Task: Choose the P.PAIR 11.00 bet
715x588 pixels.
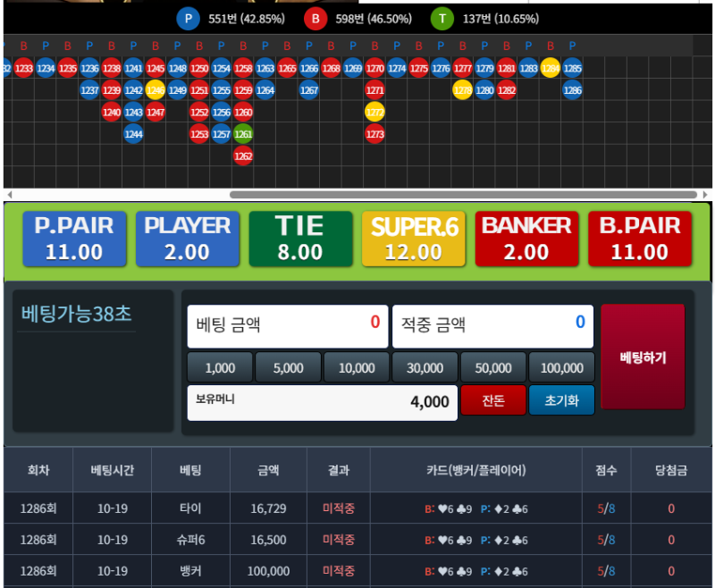Action: 74,239
